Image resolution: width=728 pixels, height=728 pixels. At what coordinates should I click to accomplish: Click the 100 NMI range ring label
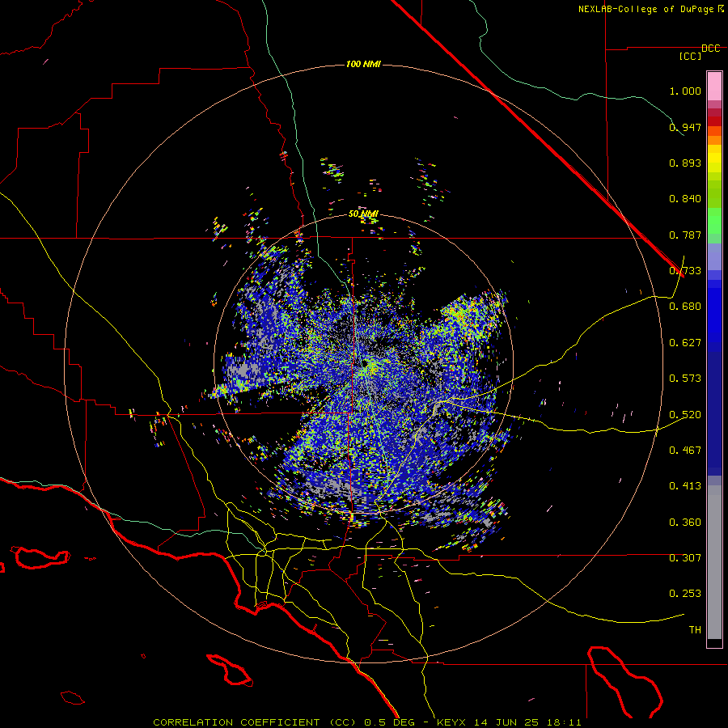click(363, 64)
